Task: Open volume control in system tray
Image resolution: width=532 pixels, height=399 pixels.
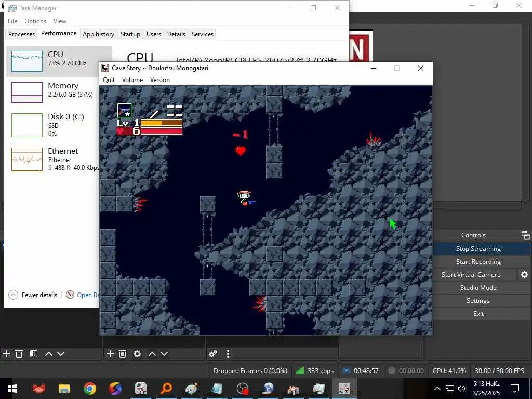Action: [x=462, y=389]
